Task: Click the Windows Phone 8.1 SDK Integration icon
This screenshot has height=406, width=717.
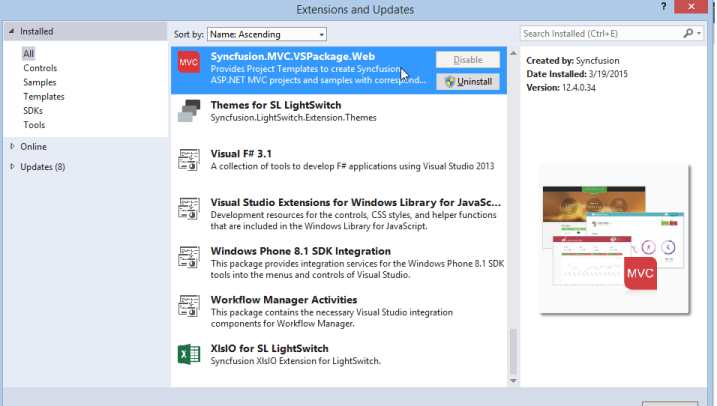Action: (189, 257)
